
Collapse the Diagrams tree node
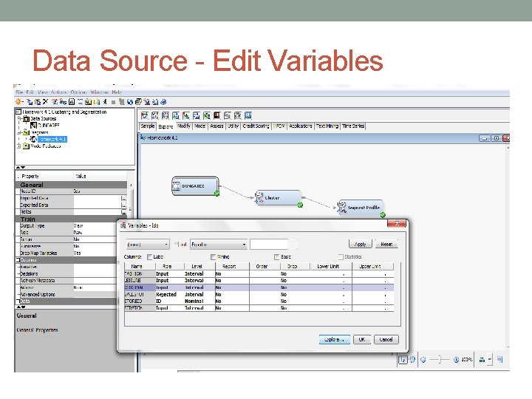20,132
